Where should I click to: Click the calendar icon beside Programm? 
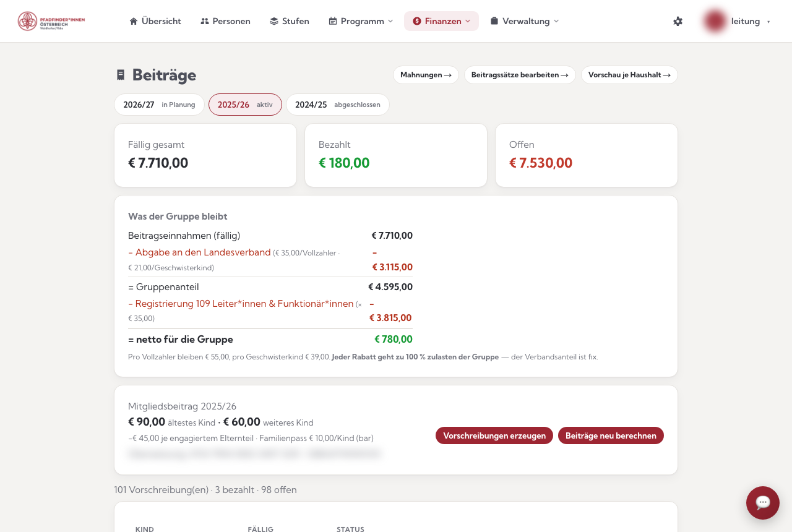(x=333, y=21)
